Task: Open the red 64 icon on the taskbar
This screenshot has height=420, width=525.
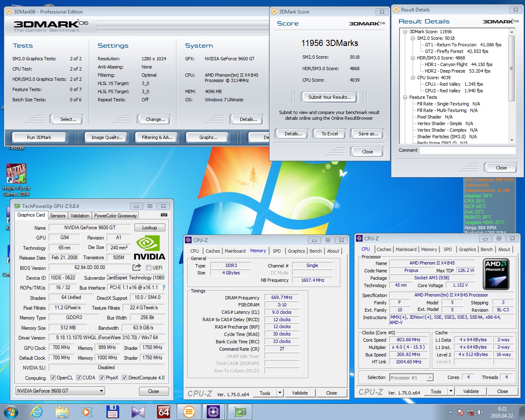Action: point(164,411)
